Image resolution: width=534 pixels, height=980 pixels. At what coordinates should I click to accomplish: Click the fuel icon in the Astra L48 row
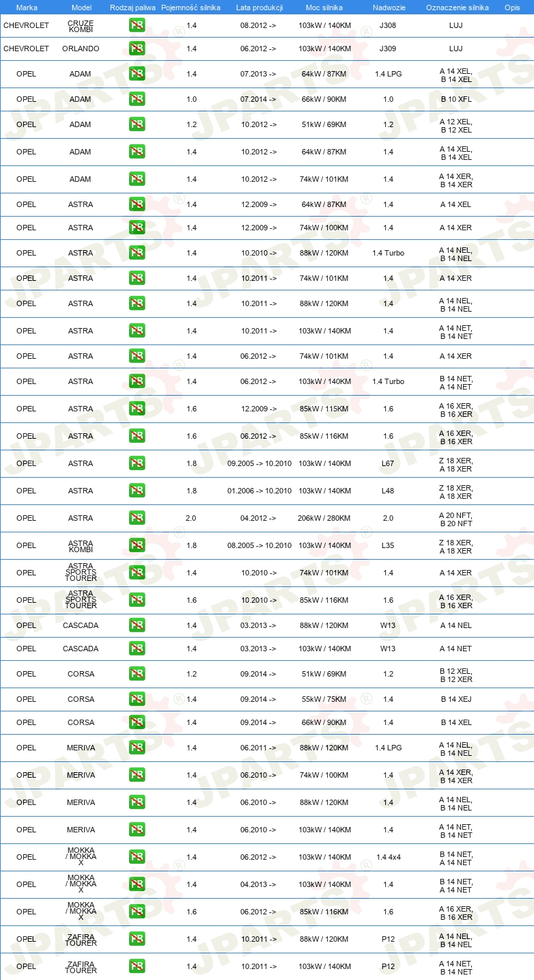pyautogui.click(x=137, y=491)
